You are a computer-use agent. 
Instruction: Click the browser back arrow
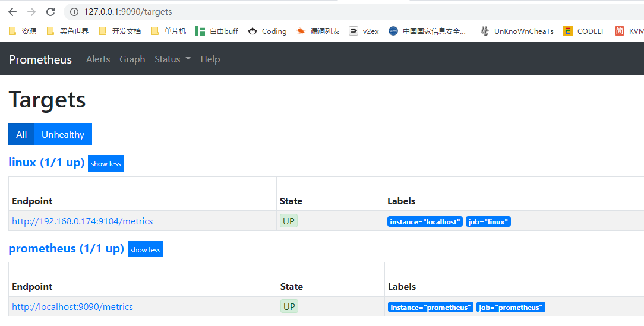point(12,12)
